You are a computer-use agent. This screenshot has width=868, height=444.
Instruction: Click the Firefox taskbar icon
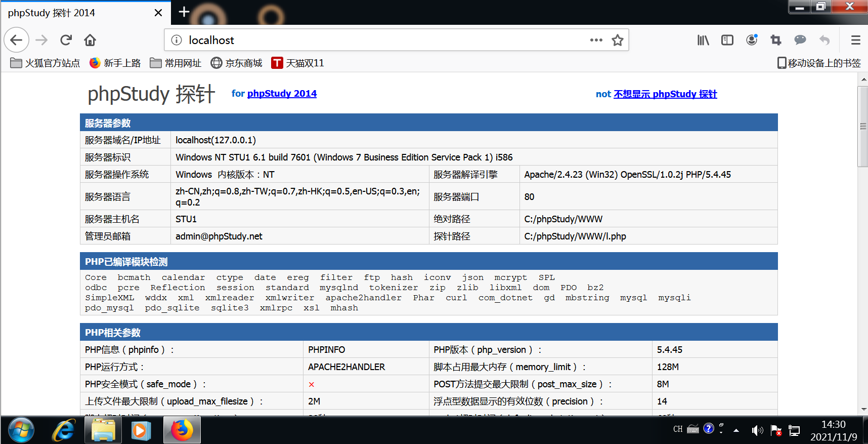(182, 430)
